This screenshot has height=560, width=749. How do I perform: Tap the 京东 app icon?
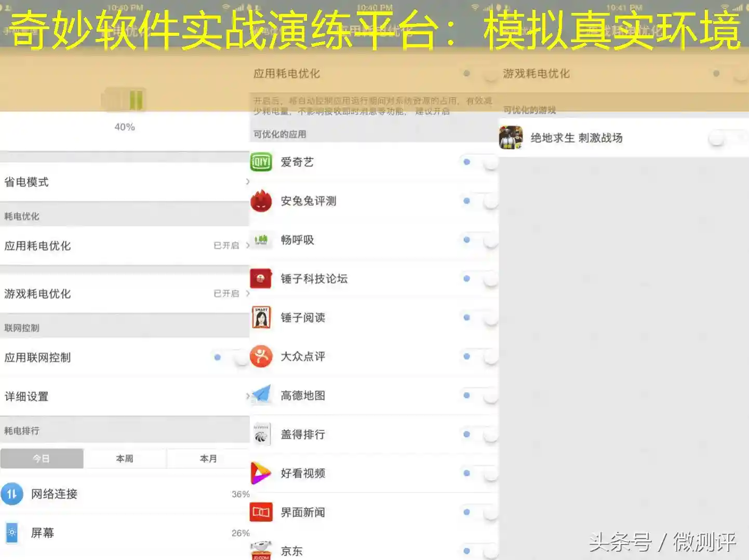click(261, 550)
